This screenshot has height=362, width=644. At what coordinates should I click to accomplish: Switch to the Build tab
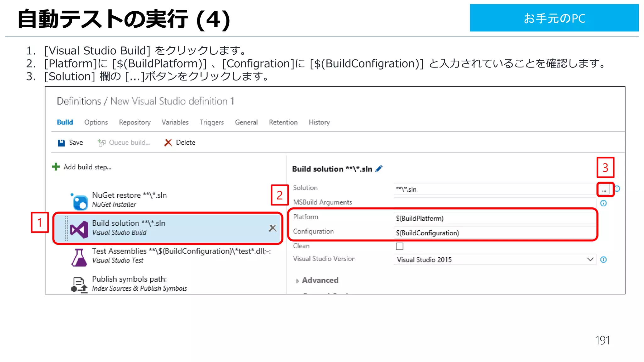coord(65,122)
